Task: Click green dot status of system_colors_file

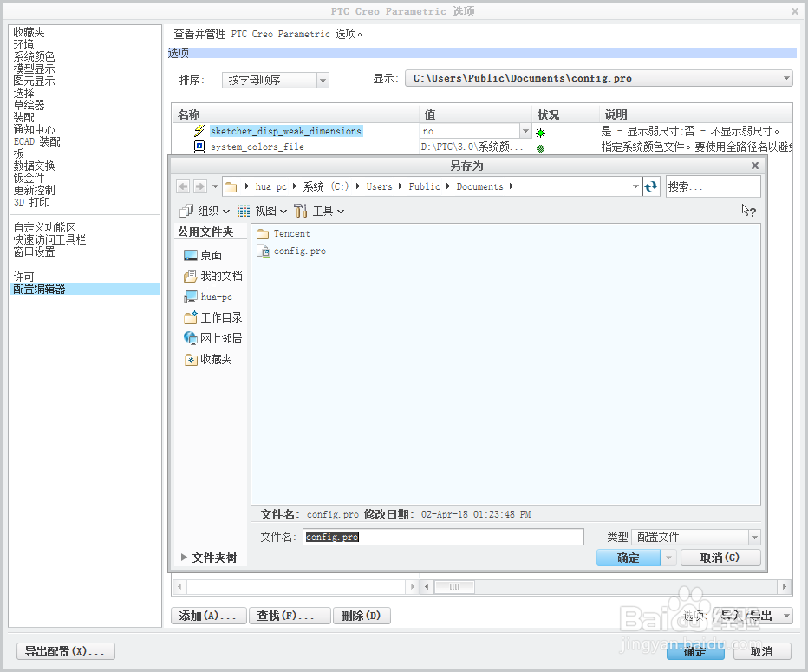Action: 540,148
